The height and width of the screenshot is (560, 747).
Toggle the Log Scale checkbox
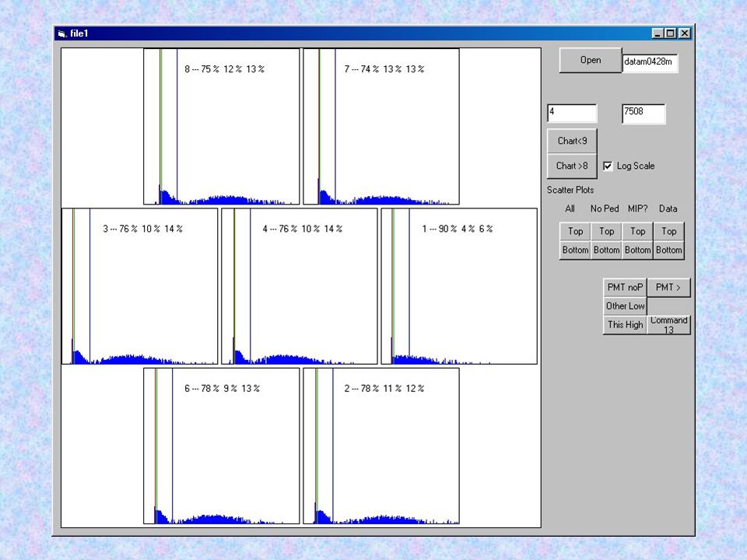pyautogui.click(x=608, y=166)
